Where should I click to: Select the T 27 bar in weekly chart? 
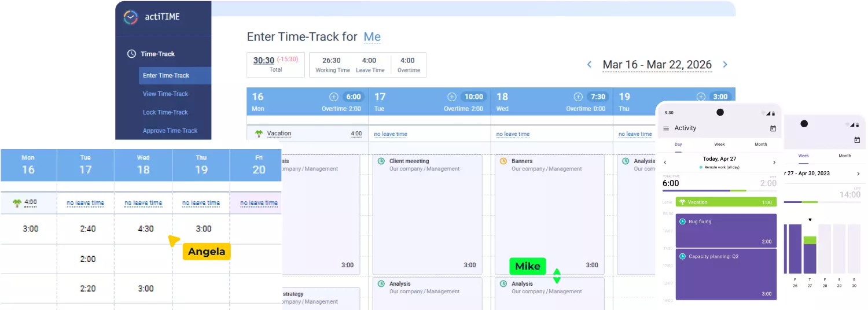[810, 254]
